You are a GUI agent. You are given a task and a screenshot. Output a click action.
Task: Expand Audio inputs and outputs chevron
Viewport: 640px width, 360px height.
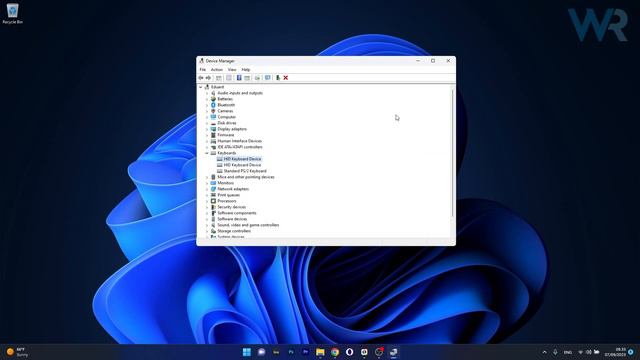[207, 93]
